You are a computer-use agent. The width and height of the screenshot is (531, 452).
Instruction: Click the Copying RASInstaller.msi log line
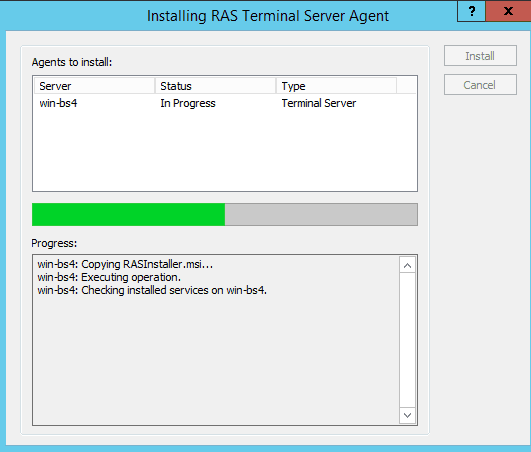coord(125,264)
